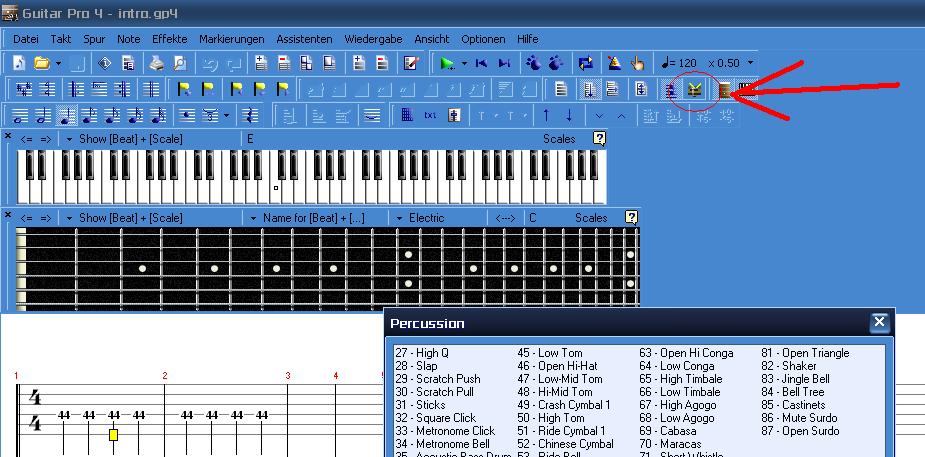This screenshot has height=457, width=925.
Task: Open the Datei menu
Action: 25,39
